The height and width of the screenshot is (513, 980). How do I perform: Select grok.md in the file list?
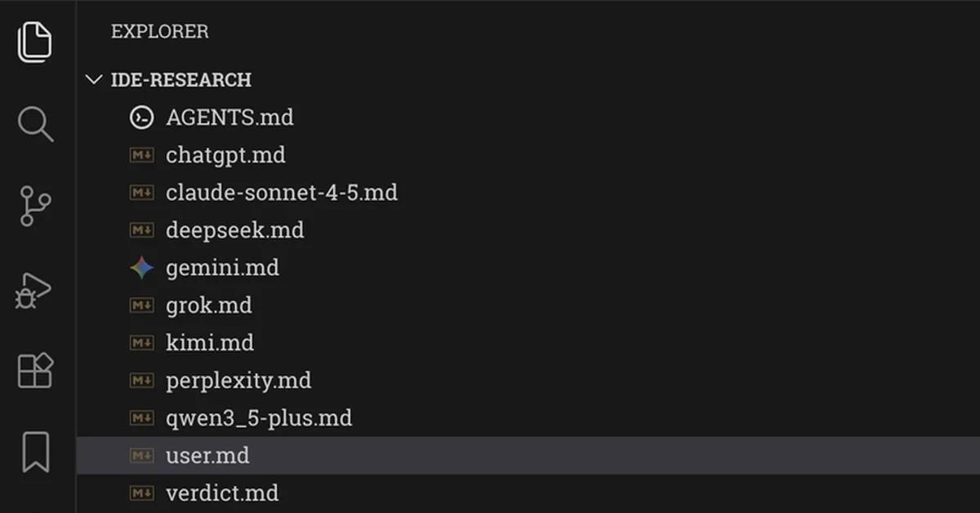tap(209, 305)
